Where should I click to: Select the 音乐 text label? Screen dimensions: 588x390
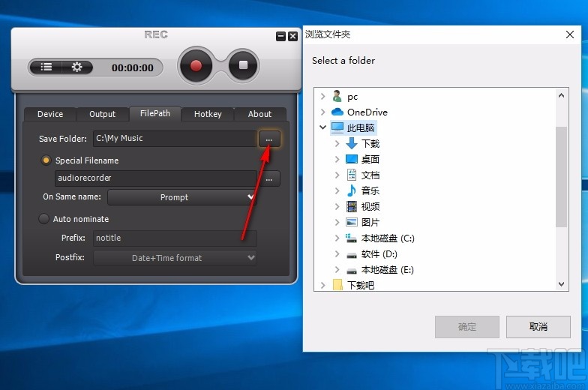(x=370, y=190)
